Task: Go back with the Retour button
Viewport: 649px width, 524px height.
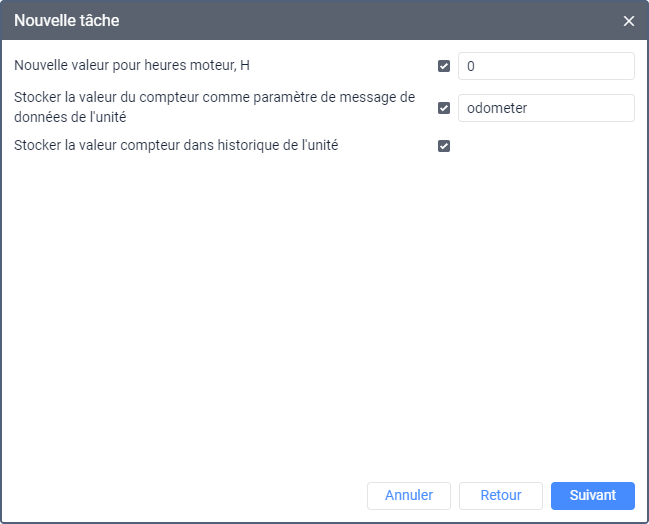Action: pos(500,495)
